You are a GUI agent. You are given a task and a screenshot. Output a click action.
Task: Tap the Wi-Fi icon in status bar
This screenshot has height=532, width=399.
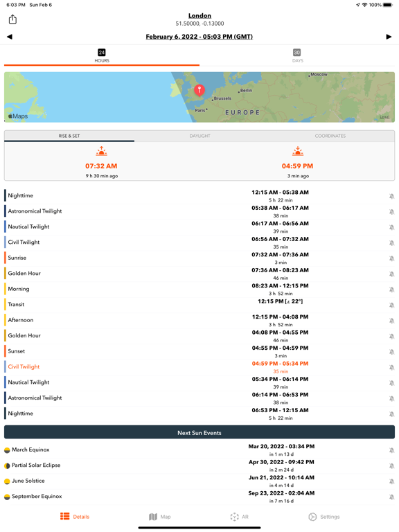tap(365, 5)
